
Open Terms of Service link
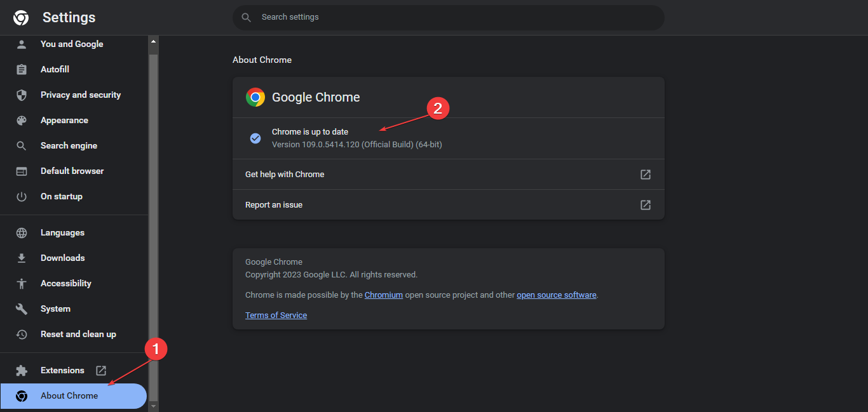pos(276,315)
